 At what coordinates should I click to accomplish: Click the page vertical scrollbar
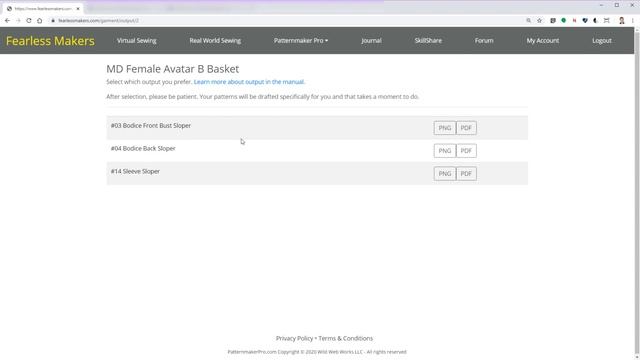637,193
